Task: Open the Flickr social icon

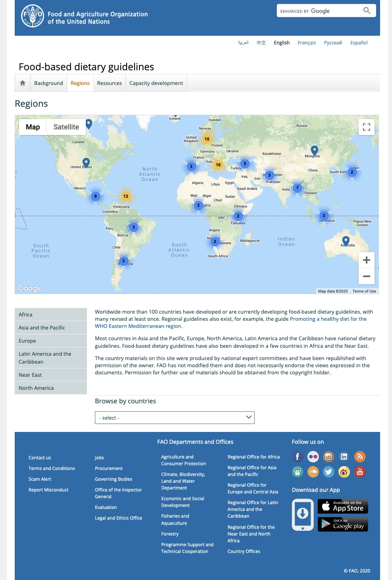Action: [x=313, y=457]
